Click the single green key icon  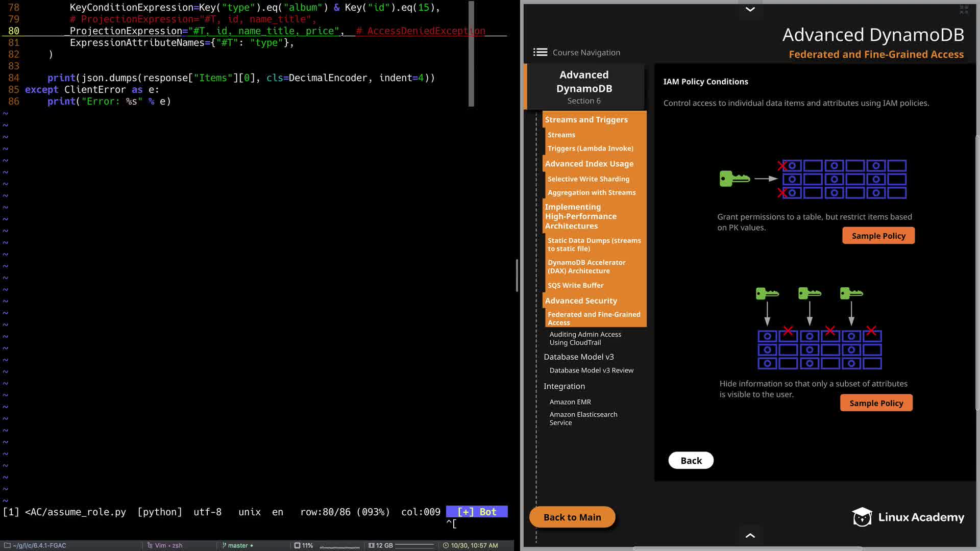point(734,179)
